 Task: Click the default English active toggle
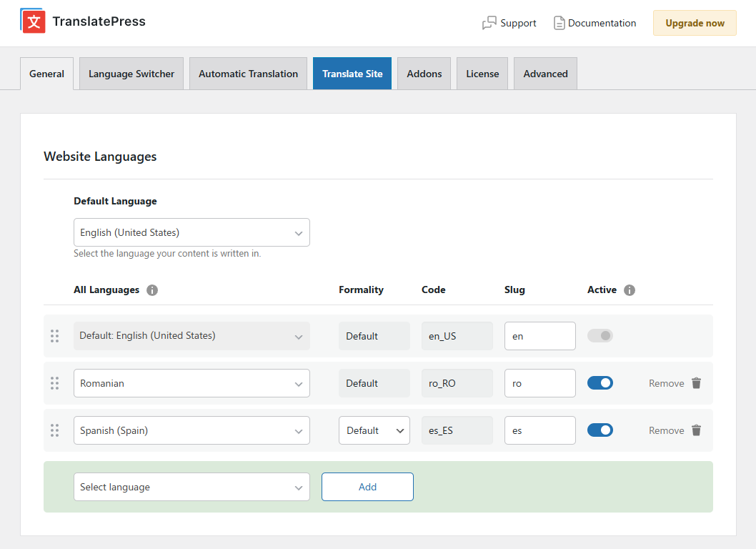pyautogui.click(x=600, y=336)
